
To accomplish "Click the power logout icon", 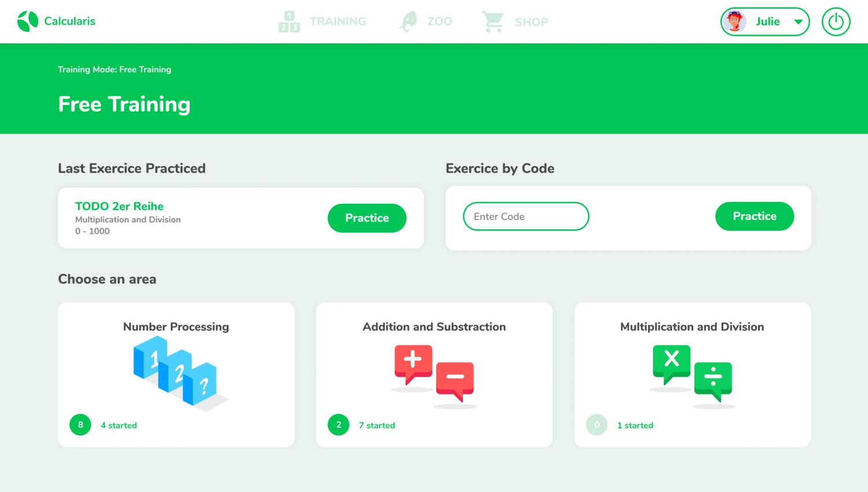I will (836, 22).
